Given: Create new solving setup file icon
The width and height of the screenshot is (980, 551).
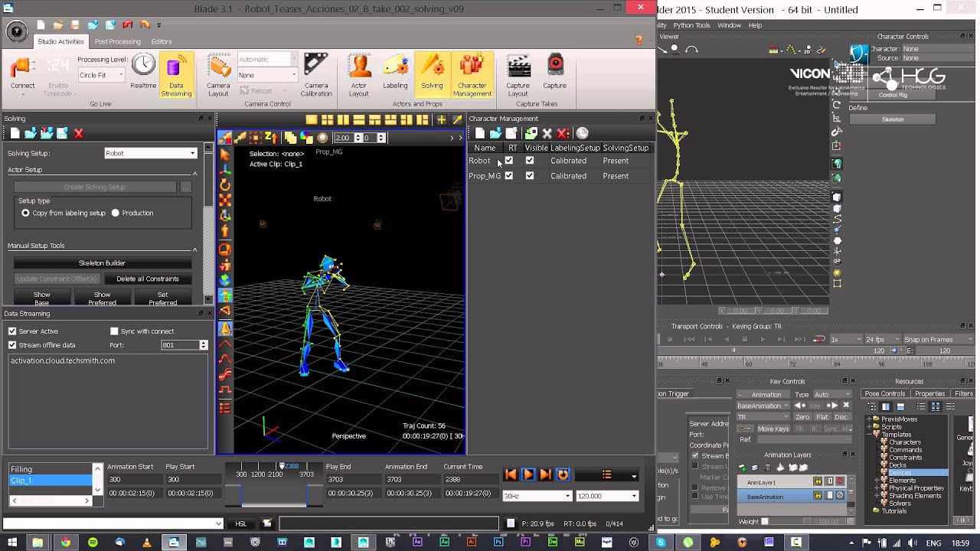Looking at the screenshot, I should [15, 133].
